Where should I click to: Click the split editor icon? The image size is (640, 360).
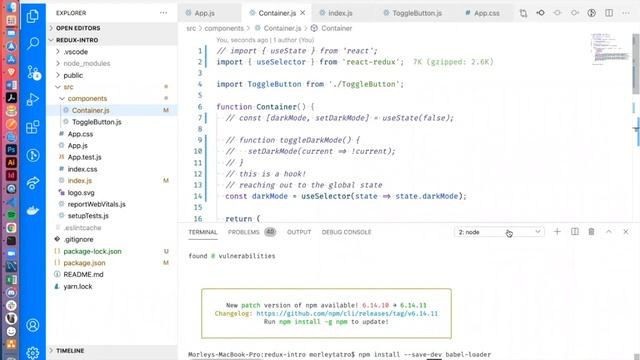coord(609,13)
